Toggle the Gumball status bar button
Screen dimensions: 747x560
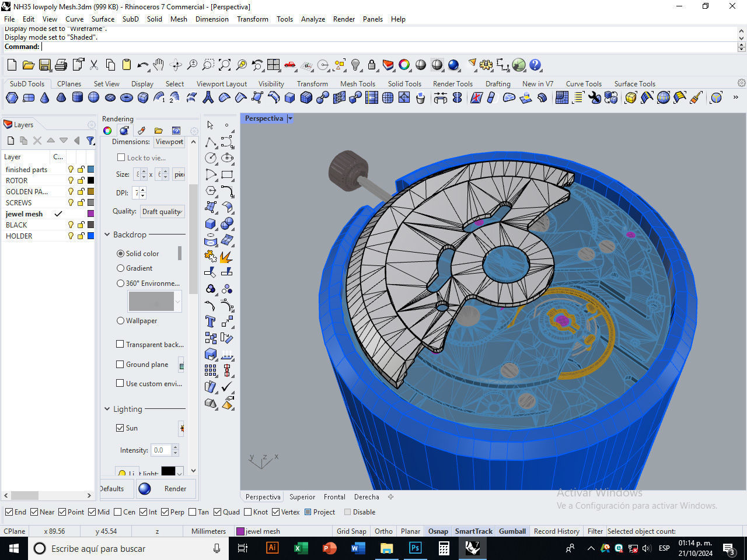(x=512, y=531)
